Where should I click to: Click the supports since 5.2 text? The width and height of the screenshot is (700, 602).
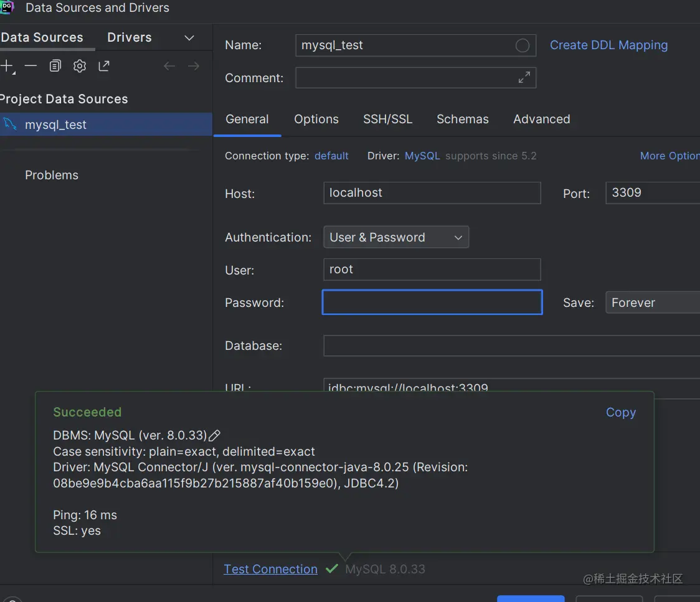click(491, 156)
